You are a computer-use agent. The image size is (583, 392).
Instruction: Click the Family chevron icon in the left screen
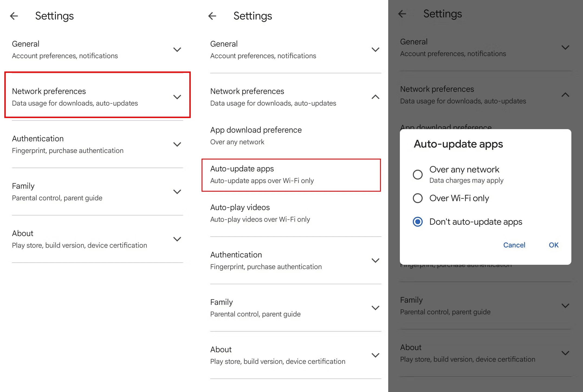click(177, 192)
